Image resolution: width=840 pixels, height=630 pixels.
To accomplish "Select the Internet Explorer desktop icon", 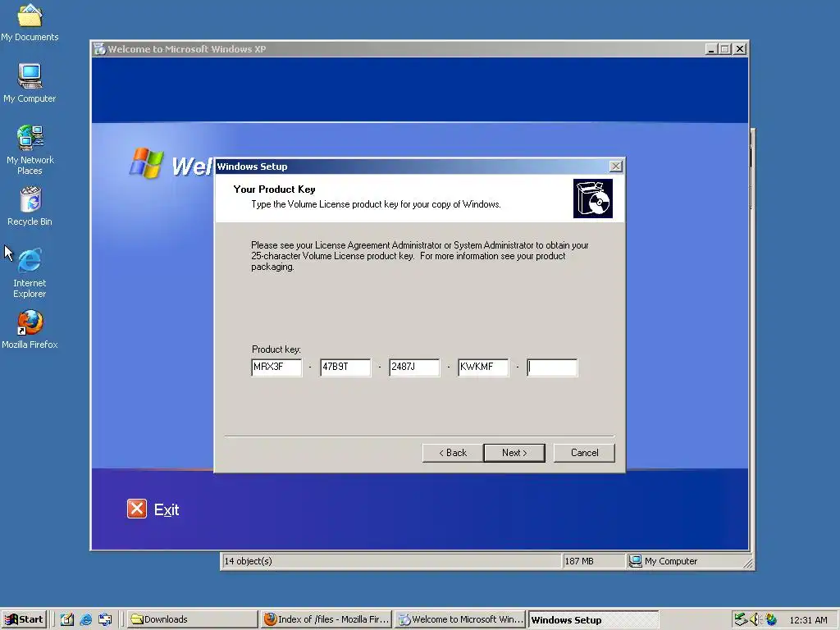I will tap(30, 272).
